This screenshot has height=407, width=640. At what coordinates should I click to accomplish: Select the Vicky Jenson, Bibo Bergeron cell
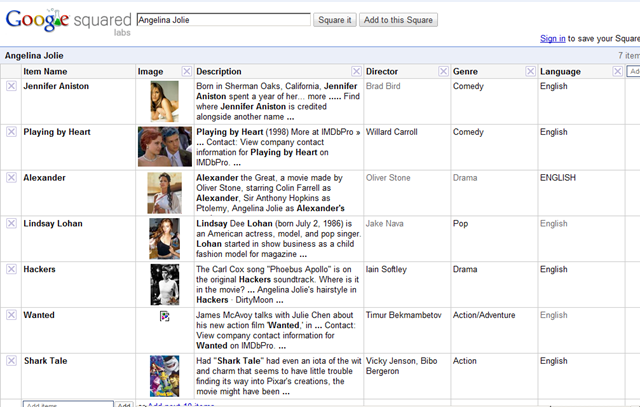(x=401, y=366)
